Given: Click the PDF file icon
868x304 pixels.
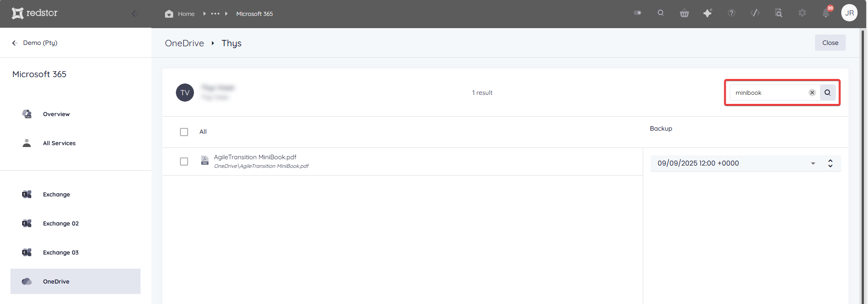Looking at the screenshot, I should [x=205, y=161].
